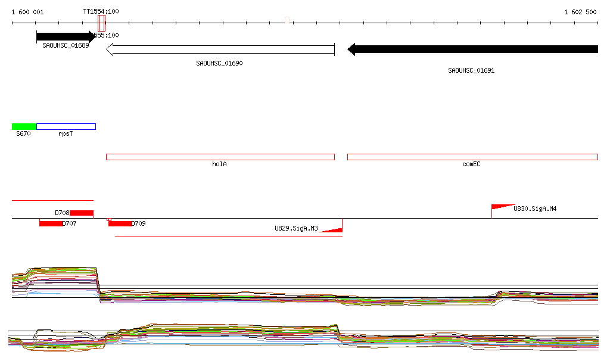Screen dimensions: 610x364
Task: Select the D708 red block
Action: point(82,213)
